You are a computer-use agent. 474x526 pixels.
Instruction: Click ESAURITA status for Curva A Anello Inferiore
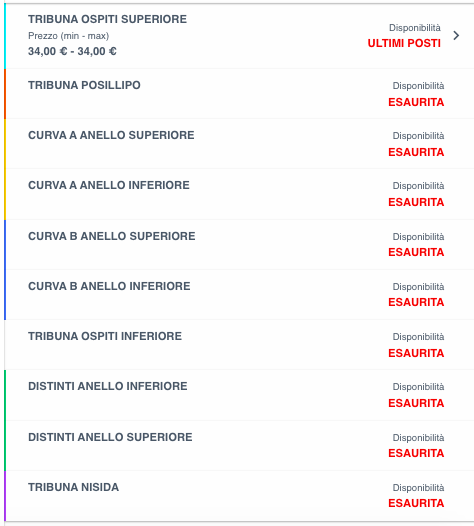pyautogui.click(x=416, y=202)
